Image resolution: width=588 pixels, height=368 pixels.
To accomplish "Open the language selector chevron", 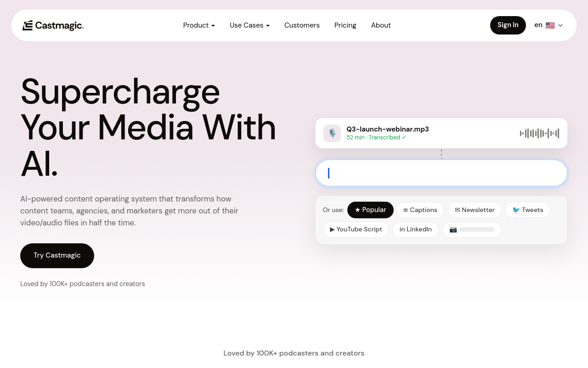I will (560, 25).
